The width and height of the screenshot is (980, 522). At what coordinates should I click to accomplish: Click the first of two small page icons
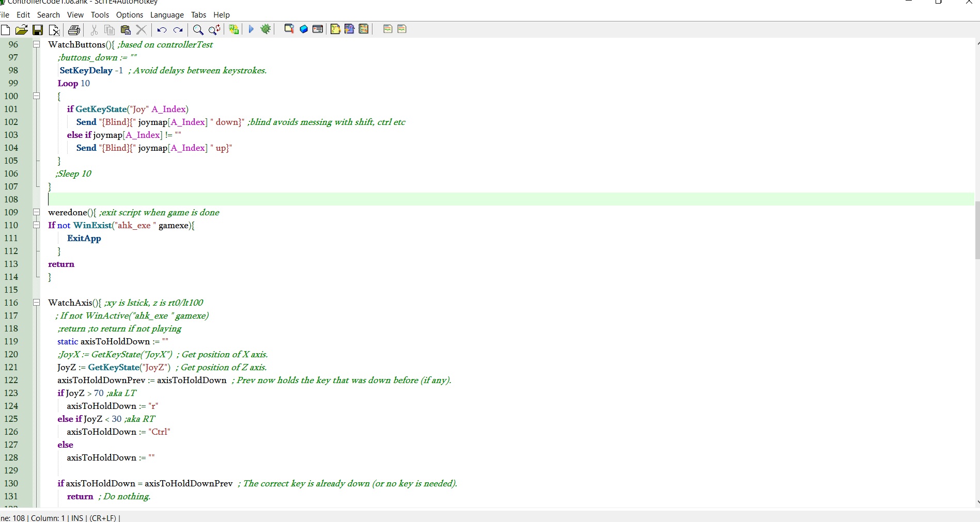388,29
